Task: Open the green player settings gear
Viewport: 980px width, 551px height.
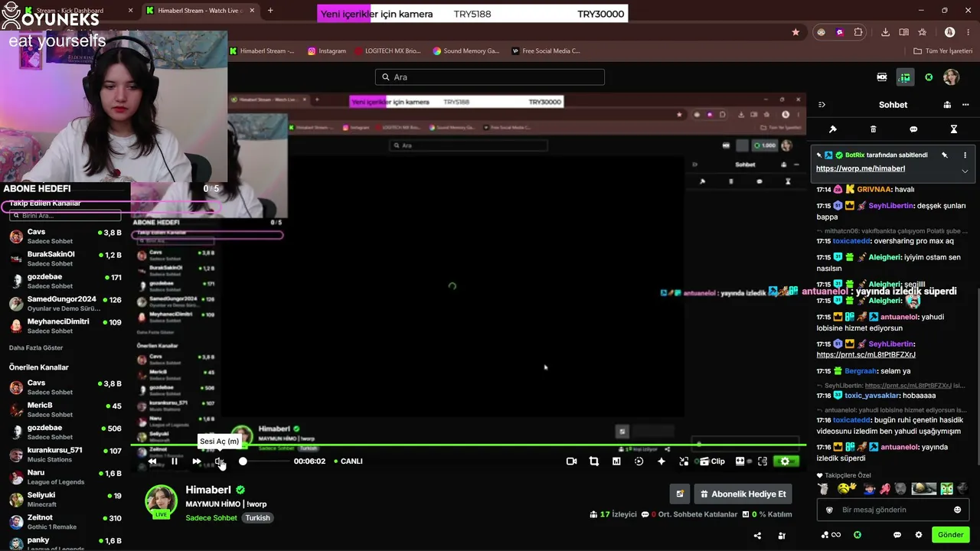Action: [x=785, y=461]
